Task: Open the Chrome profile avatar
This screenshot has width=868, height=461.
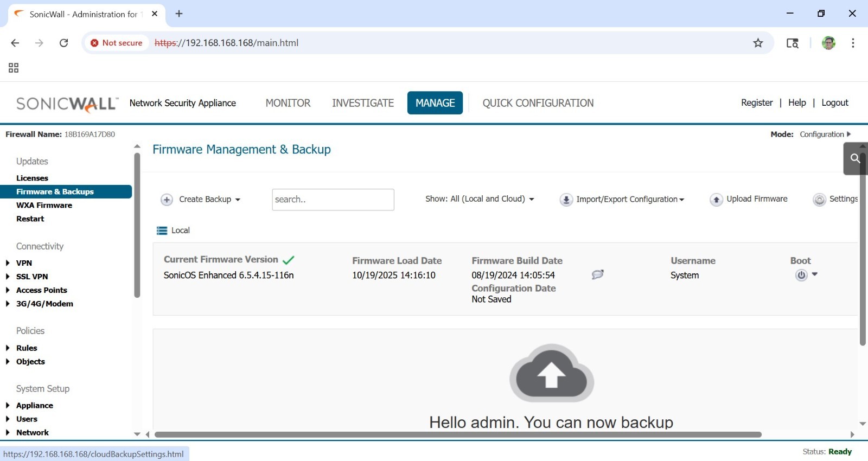Action: [x=828, y=43]
